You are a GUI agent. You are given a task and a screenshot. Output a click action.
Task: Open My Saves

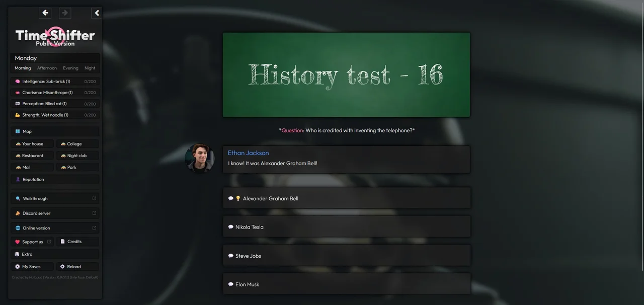(x=32, y=267)
